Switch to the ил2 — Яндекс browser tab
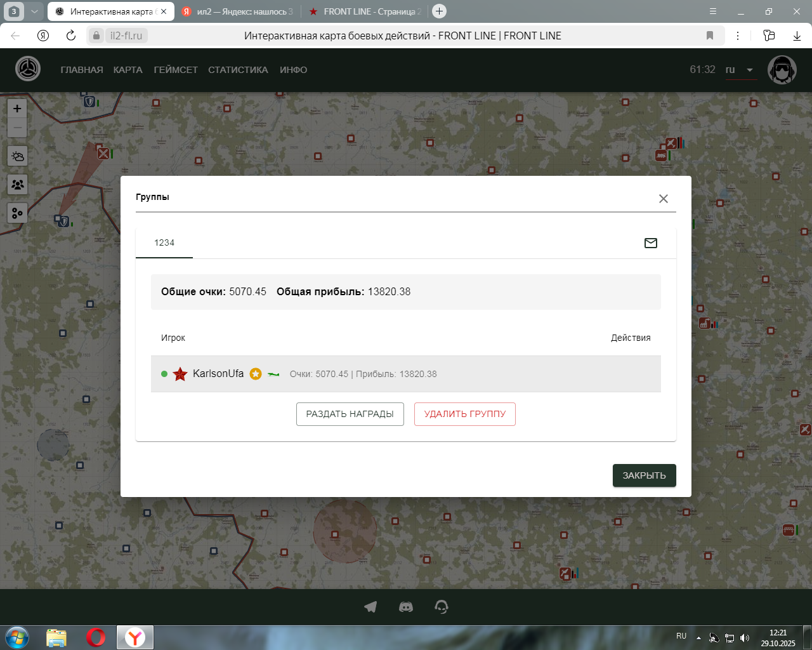Screen dimensions: 812x650 click(237, 11)
